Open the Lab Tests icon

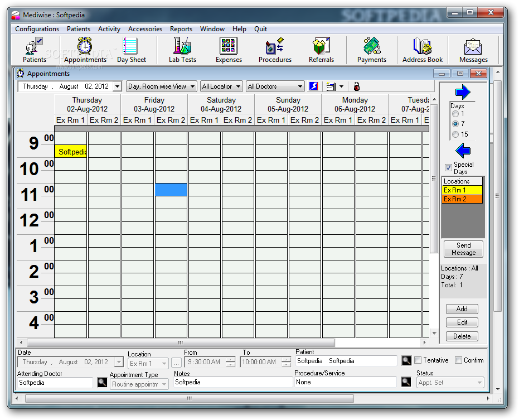point(182,50)
